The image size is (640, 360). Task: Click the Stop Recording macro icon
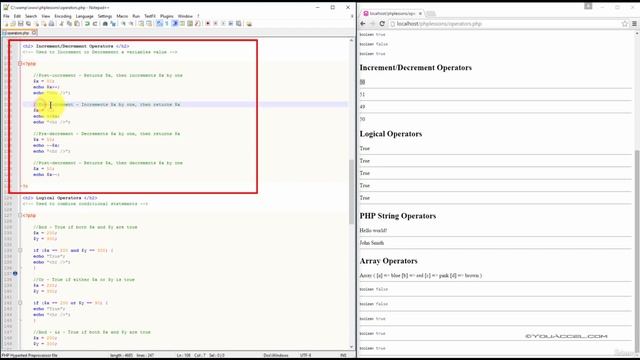[x=216, y=24]
